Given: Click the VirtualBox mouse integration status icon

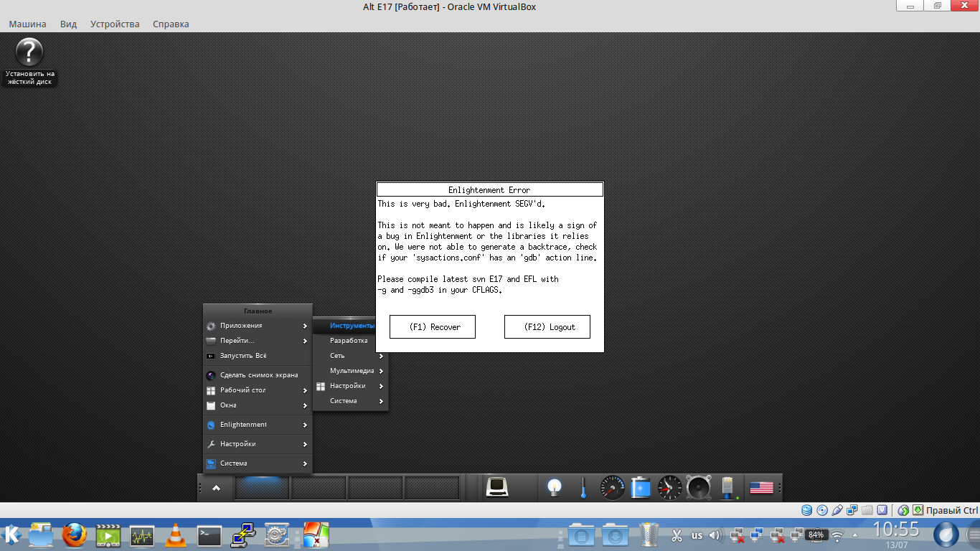Looking at the screenshot, I should pos(903,510).
